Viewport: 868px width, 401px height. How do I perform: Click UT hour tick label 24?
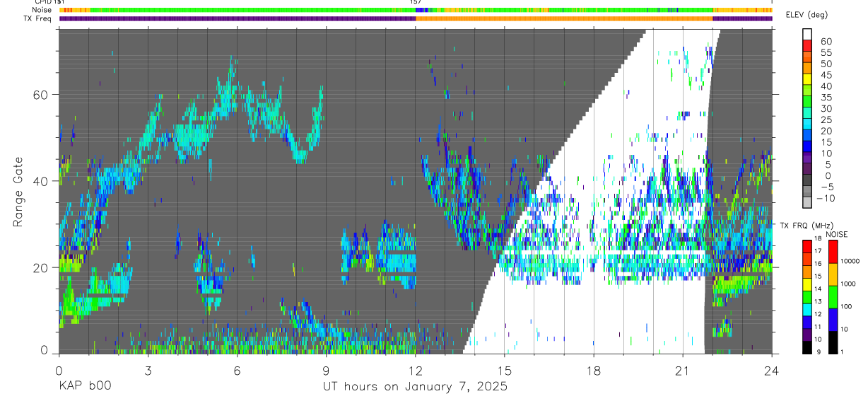tap(772, 370)
